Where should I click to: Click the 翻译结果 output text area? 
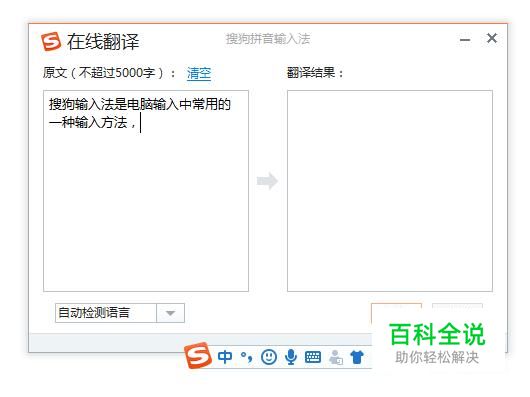click(390, 191)
